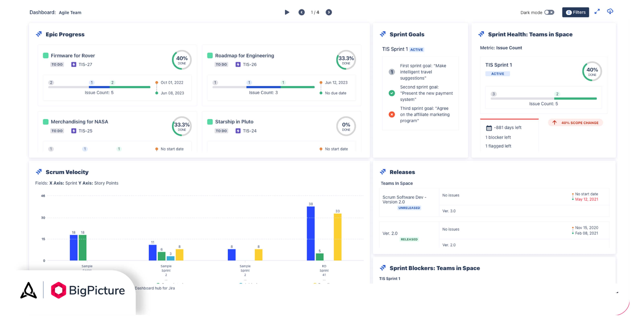The width and height of the screenshot is (644, 320).
Task: Click the calendar icon by -881 days left
Action: [x=489, y=128]
